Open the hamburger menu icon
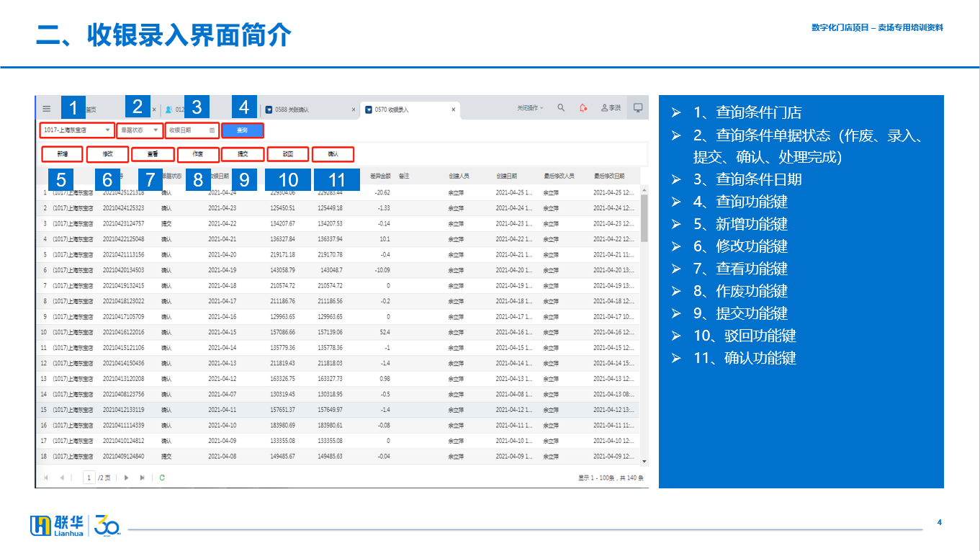 tap(47, 109)
